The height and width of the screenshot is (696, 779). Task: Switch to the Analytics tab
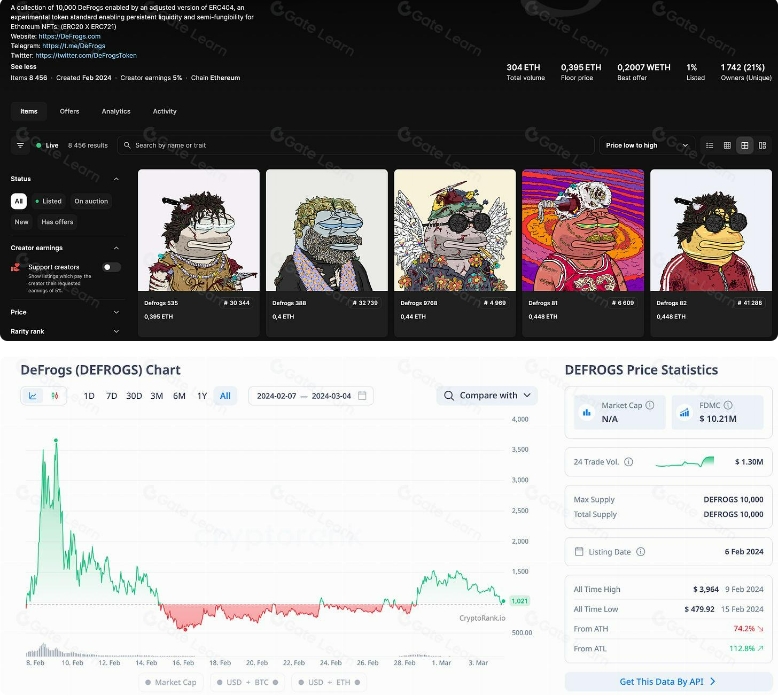116,111
